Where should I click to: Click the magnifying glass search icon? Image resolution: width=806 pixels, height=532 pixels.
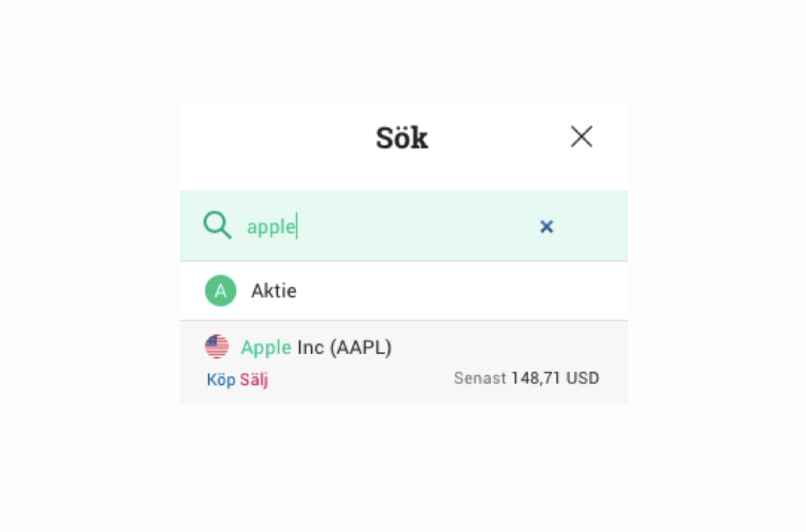(x=217, y=226)
